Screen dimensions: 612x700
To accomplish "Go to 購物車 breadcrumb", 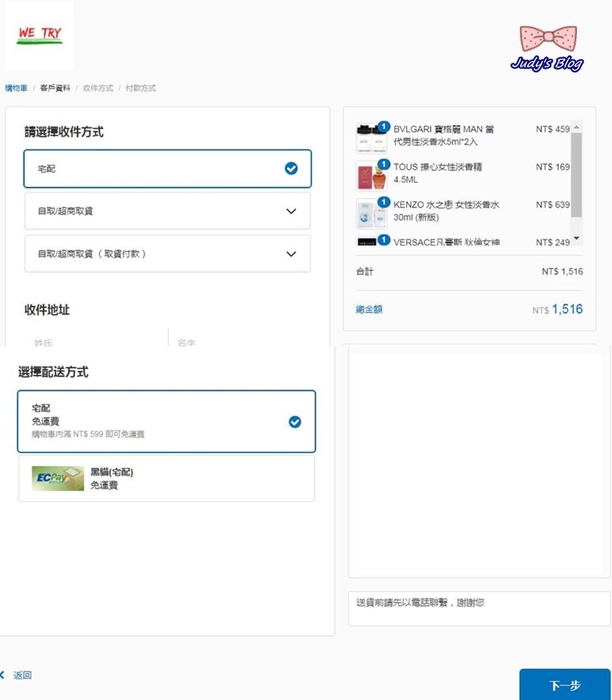I will click(x=16, y=88).
